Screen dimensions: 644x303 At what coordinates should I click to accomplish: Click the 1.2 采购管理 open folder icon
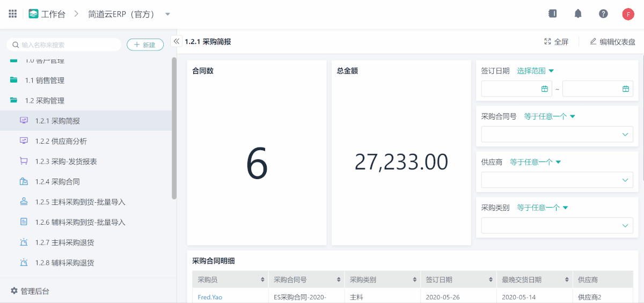click(14, 100)
